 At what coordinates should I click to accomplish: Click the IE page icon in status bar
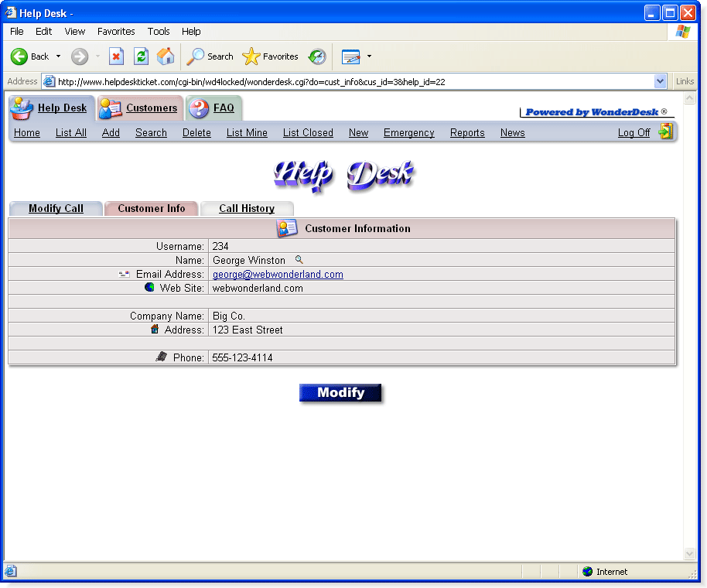[x=11, y=571]
